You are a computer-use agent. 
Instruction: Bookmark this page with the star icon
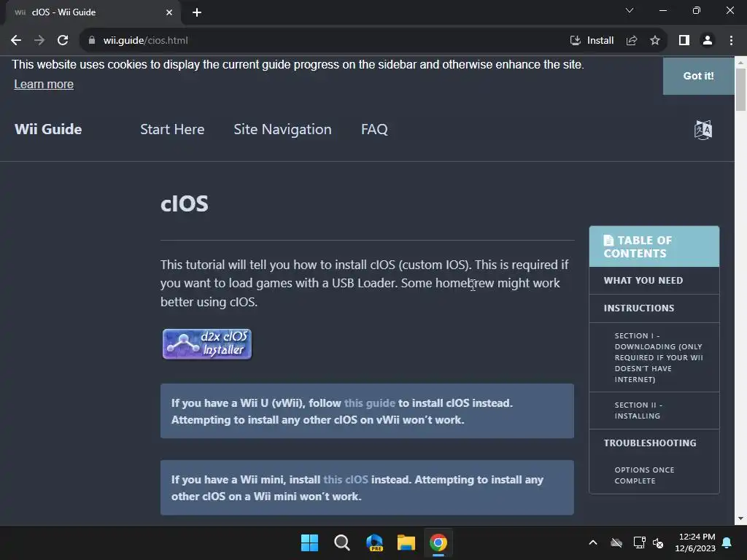(655, 41)
